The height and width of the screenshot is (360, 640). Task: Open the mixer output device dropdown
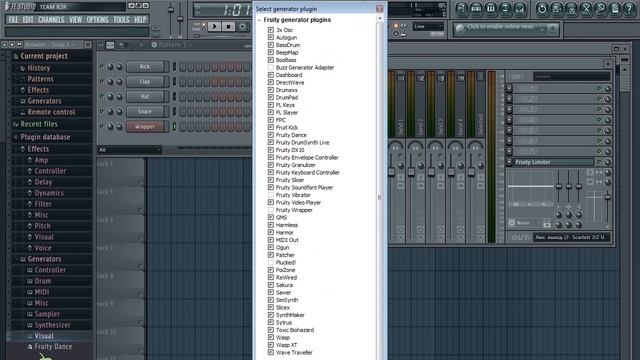(572, 237)
